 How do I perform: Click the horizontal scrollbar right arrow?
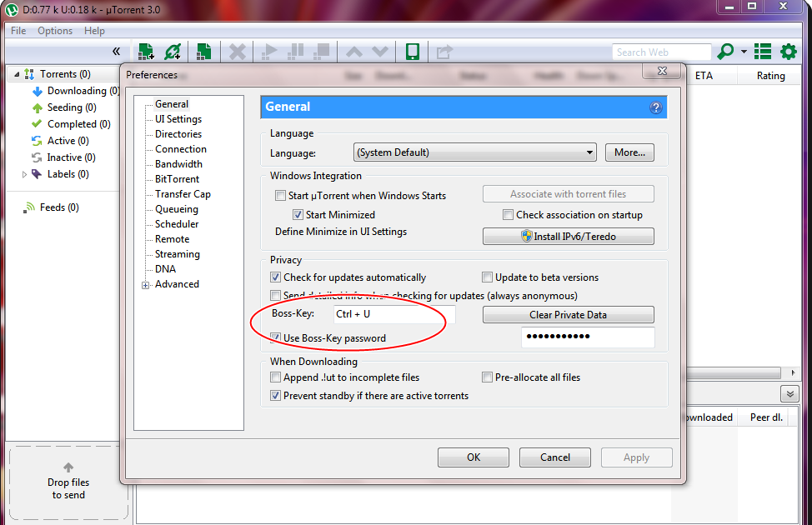point(793,372)
